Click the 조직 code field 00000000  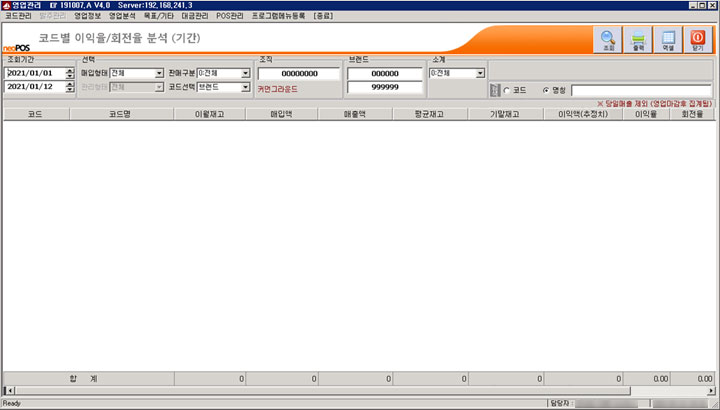pos(299,73)
